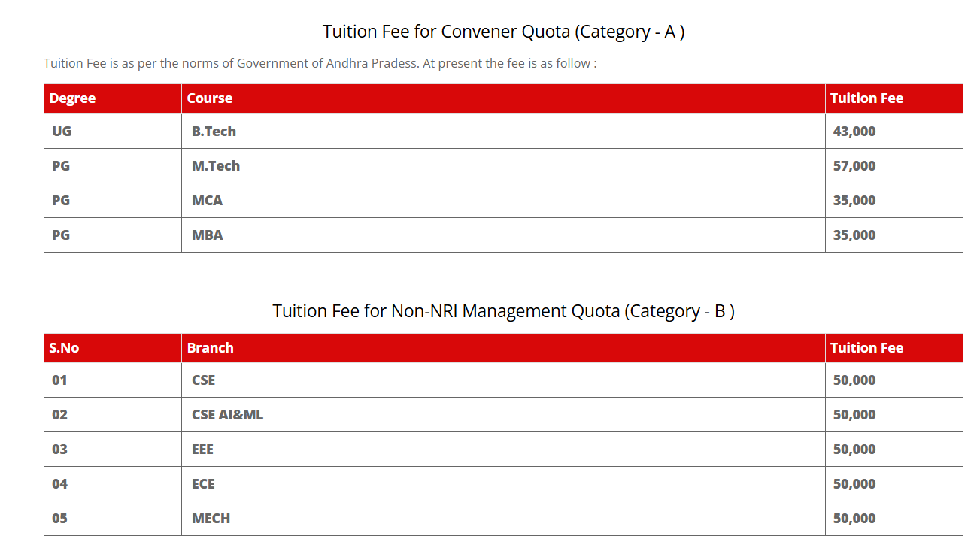The width and height of the screenshot is (977, 560).
Task: Select serial number 05 cell
Action: [x=59, y=519]
